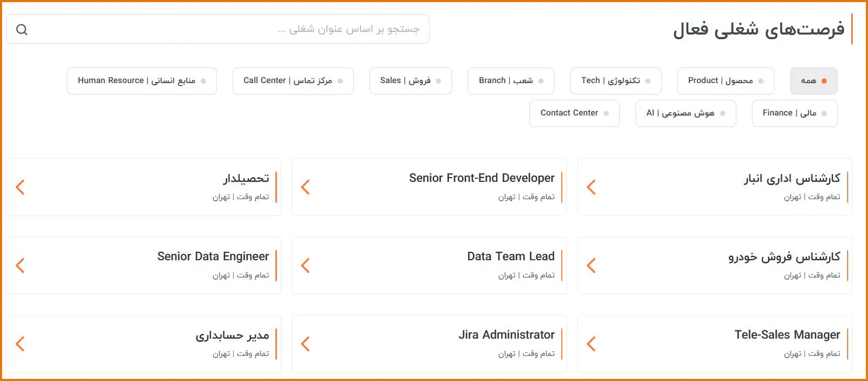Filter jobs by Call Center category

(x=293, y=81)
